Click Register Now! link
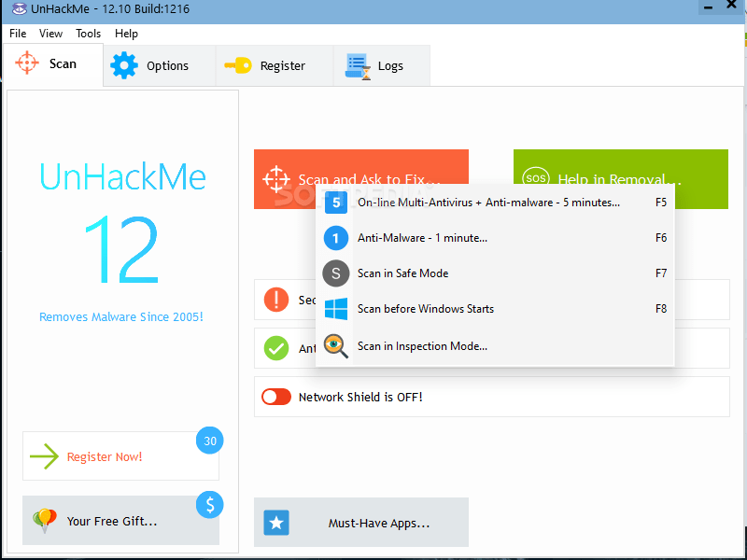The image size is (747, 560). pos(105,456)
